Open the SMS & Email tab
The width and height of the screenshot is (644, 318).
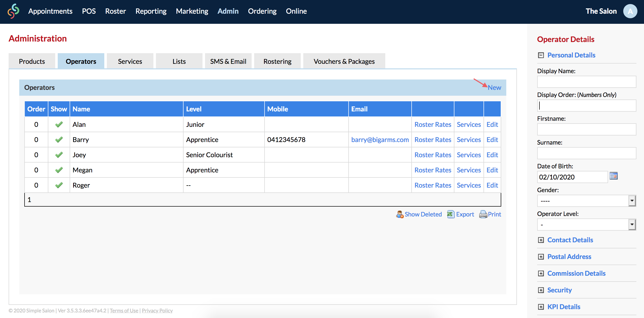pyautogui.click(x=228, y=61)
